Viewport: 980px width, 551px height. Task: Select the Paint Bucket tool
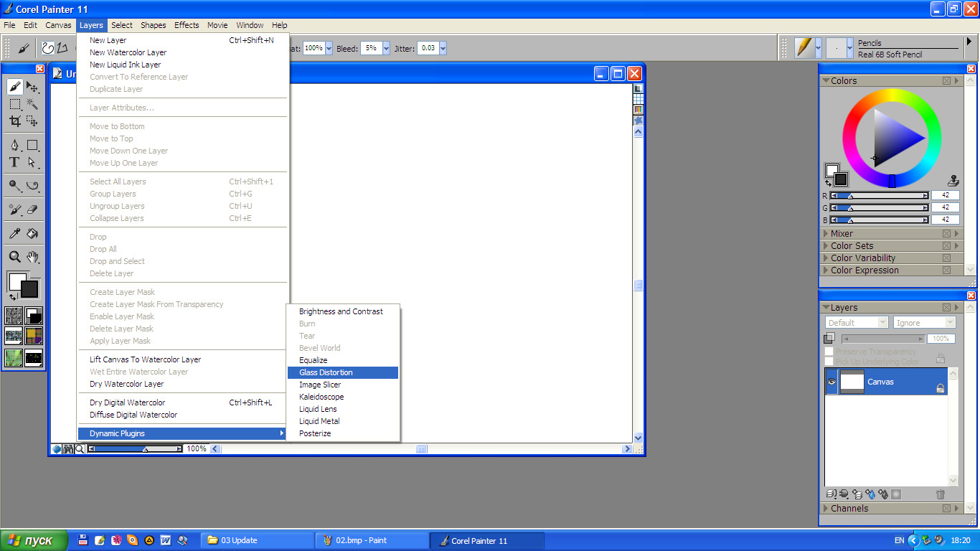(32, 233)
